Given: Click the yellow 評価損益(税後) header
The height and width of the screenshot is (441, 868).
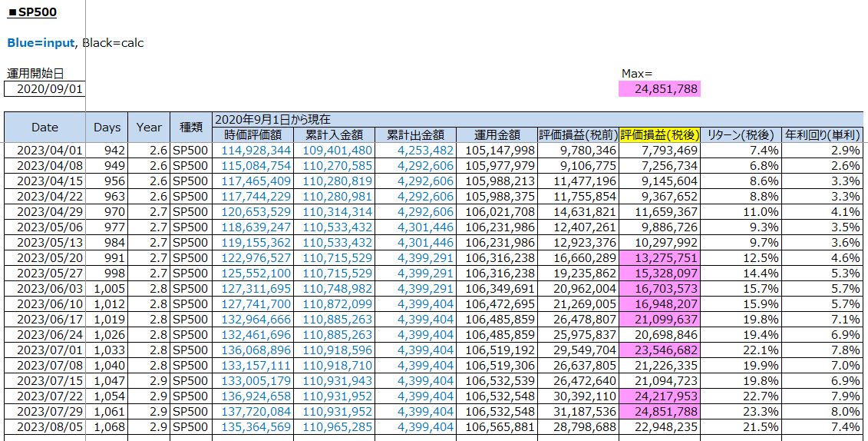Looking at the screenshot, I should 659,134.
